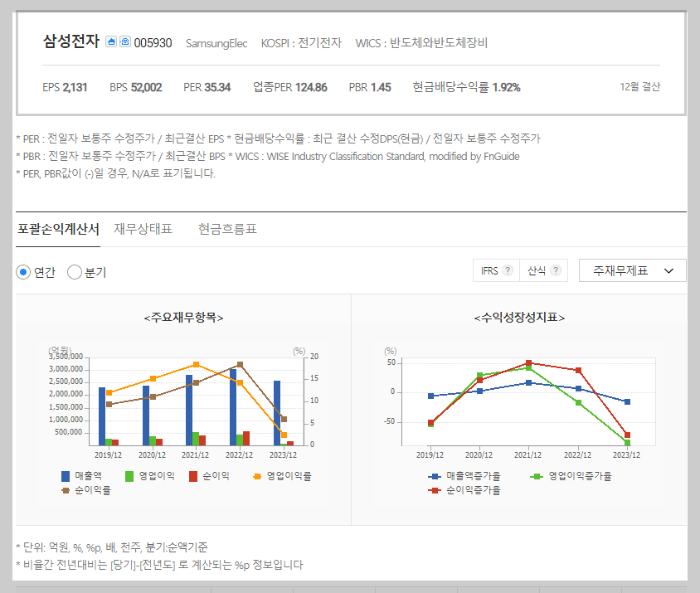Click the PER 35.34 value

[x=207, y=87]
